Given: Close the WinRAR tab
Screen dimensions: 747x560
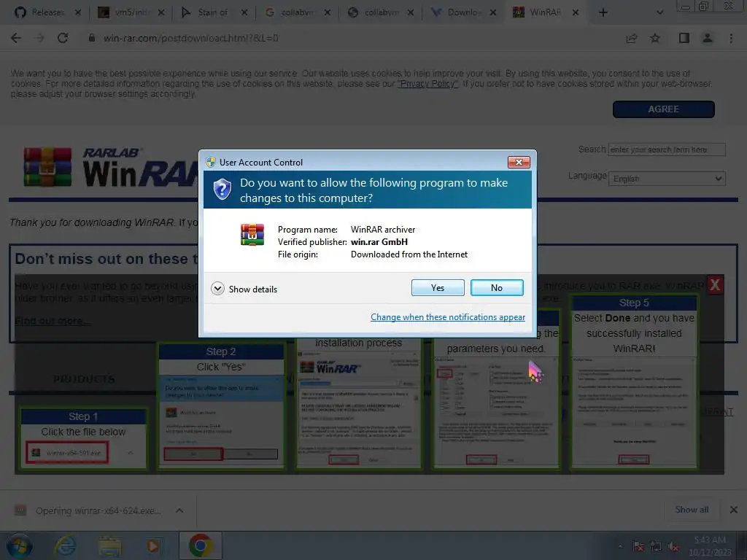Looking at the screenshot, I should click(x=576, y=12).
